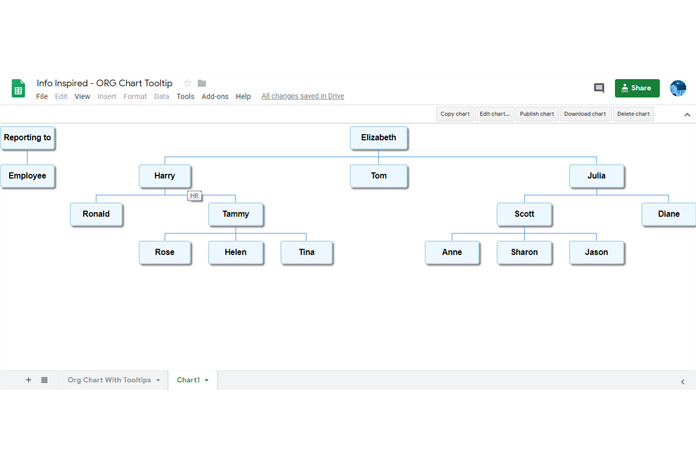Expand side panel arrow at bottom right
The width and height of the screenshot is (696, 464).
683,381
